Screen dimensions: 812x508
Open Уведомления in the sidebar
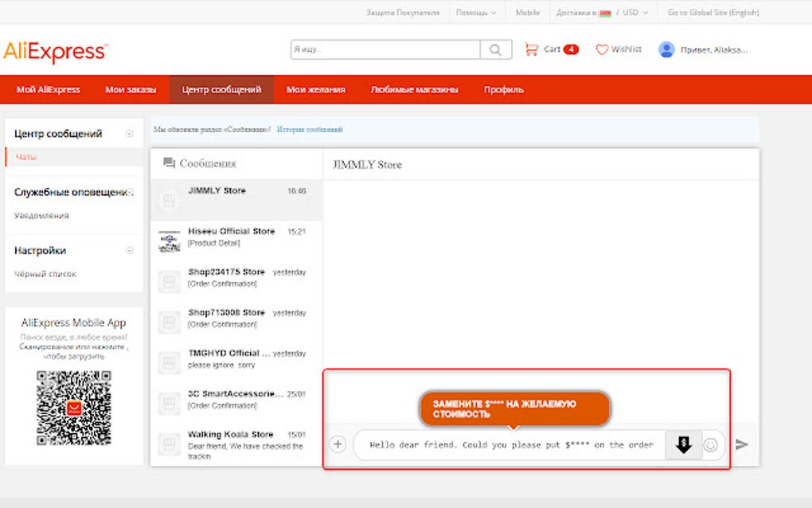pos(41,216)
